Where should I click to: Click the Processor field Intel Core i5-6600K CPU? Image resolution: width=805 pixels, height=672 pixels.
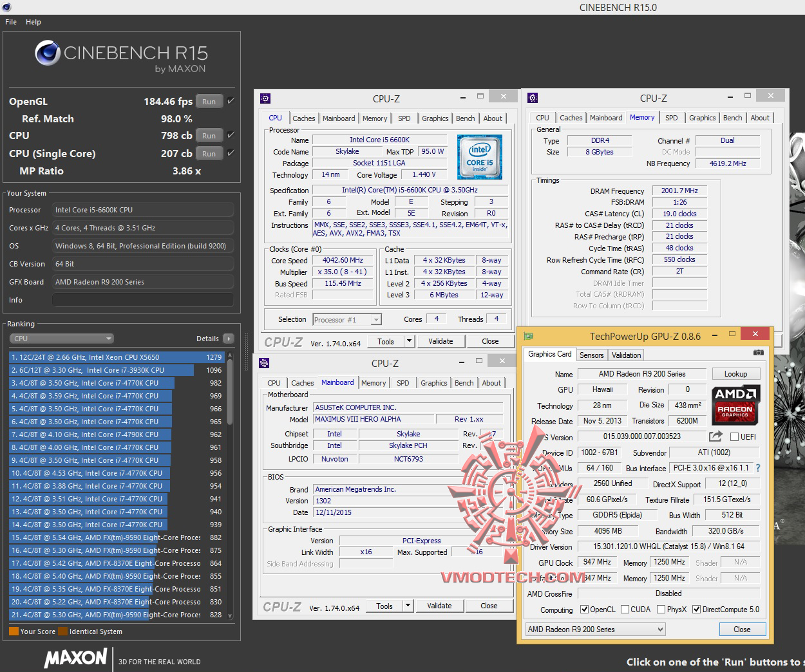click(x=143, y=210)
